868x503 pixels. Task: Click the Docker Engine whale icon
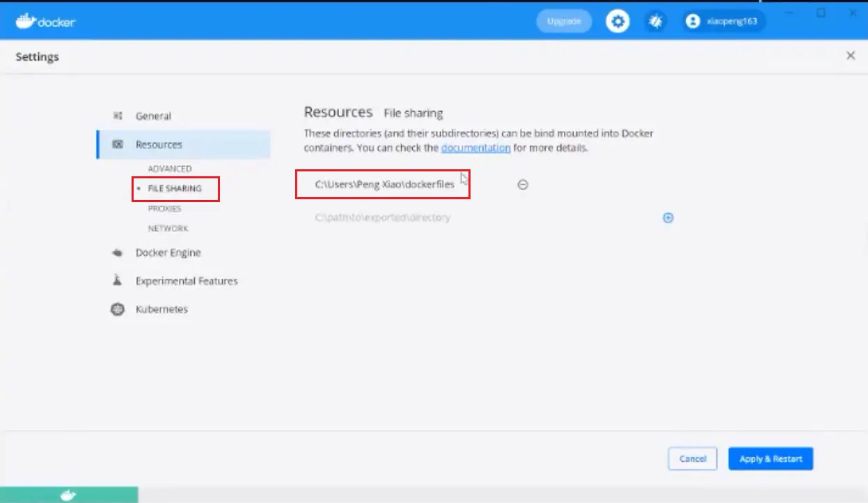point(118,253)
